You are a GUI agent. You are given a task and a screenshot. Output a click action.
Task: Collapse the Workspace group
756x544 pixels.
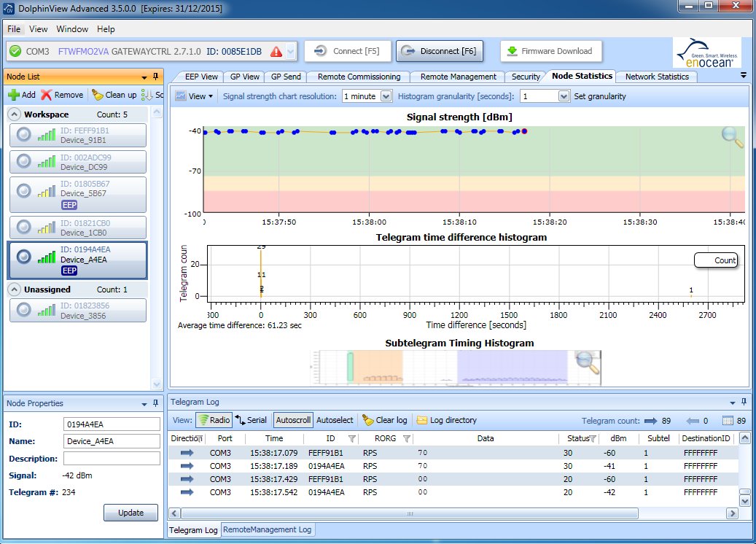[15, 114]
